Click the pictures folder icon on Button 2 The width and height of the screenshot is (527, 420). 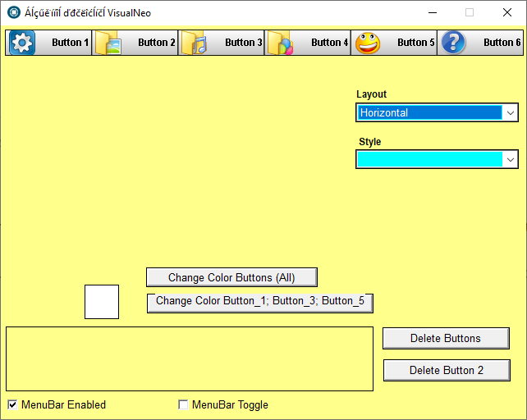click(108, 43)
